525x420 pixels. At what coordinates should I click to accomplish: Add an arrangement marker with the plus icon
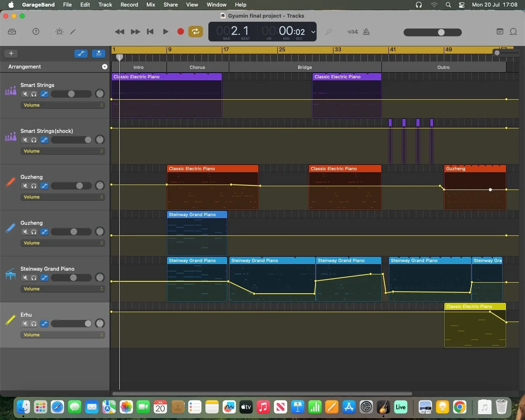105,66
